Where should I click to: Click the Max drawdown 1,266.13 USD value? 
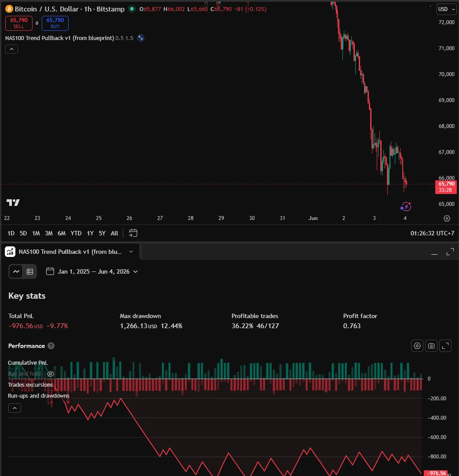tap(138, 326)
